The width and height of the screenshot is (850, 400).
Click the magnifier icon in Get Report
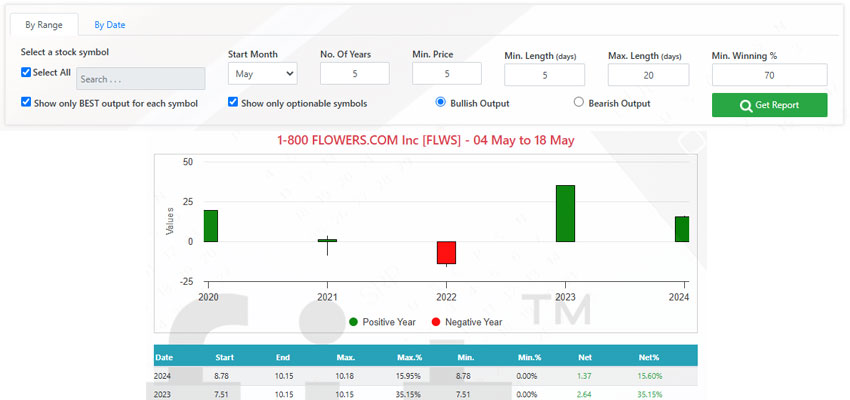tap(746, 106)
